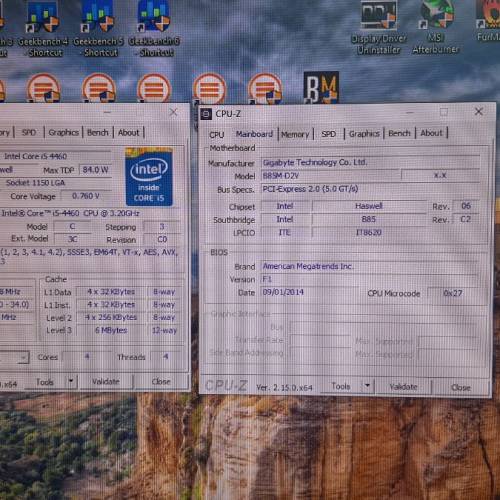This screenshot has height=500, width=500.
Task: Select the BM desktop icon
Action: tap(321, 87)
